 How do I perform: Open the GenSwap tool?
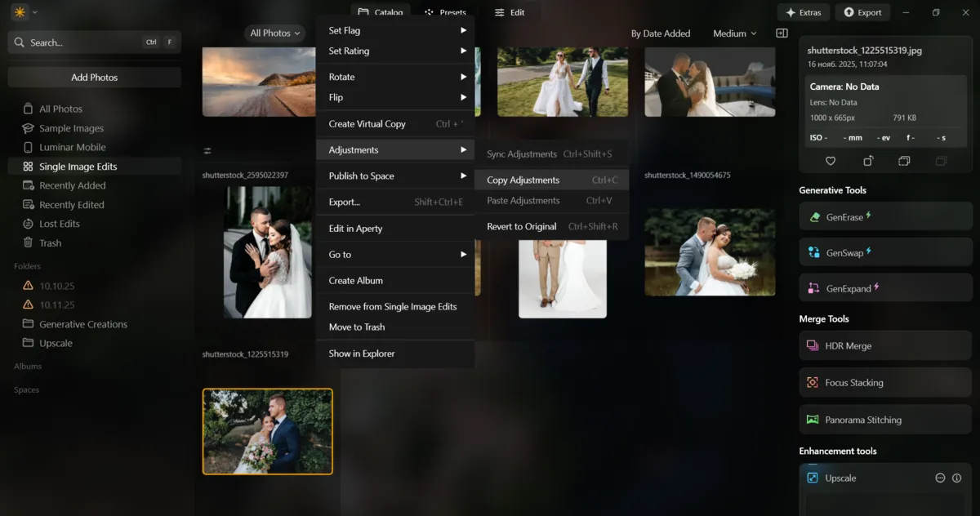884,252
